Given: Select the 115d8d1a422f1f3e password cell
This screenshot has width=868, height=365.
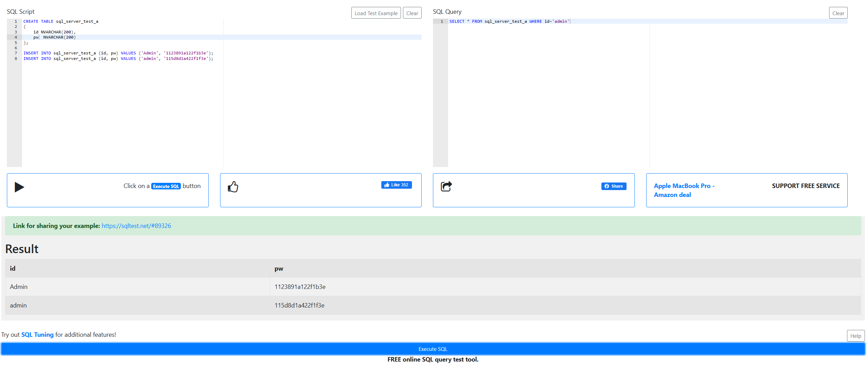Looking at the screenshot, I should point(299,305).
